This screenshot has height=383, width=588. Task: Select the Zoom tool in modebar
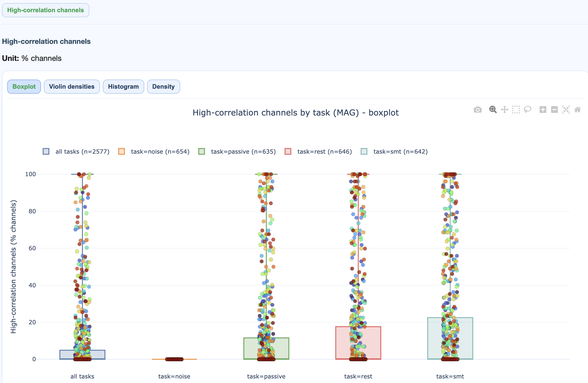(493, 110)
